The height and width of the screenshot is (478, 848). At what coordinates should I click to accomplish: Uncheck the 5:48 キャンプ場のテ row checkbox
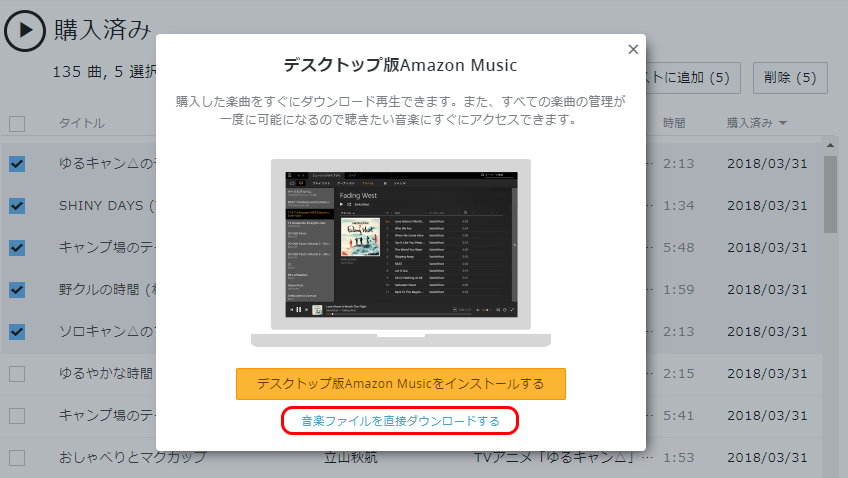pyautogui.click(x=17, y=248)
